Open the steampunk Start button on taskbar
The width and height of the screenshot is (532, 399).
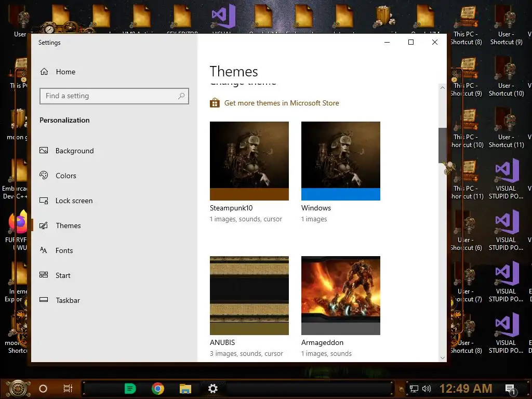coord(18,389)
